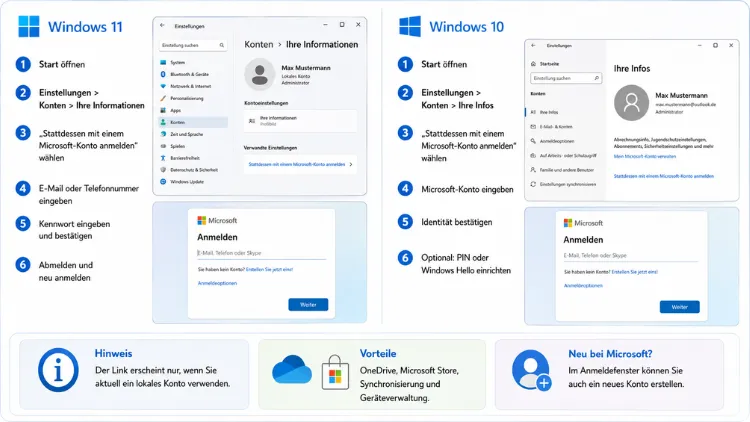
Task: Click the System icon in Windows 11 settings sidebar
Action: click(163, 62)
